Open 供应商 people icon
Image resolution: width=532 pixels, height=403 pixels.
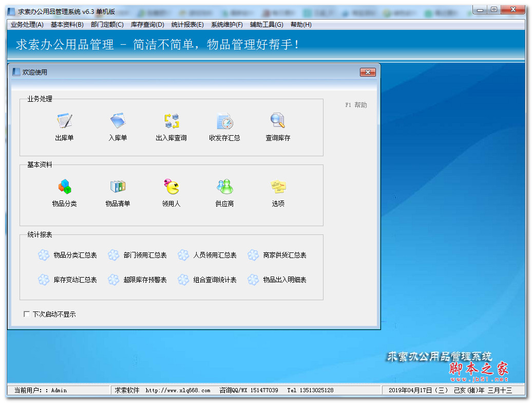point(224,187)
